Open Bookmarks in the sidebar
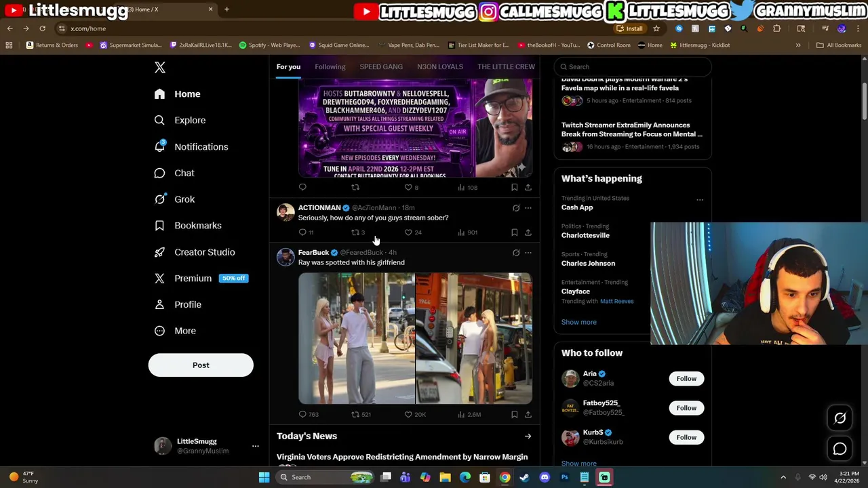Screen dimensions: 868x488 pos(189,226)
